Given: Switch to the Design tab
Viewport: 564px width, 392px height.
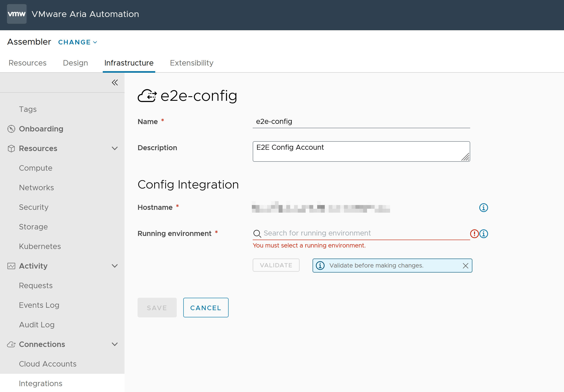Looking at the screenshot, I should [76, 62].
